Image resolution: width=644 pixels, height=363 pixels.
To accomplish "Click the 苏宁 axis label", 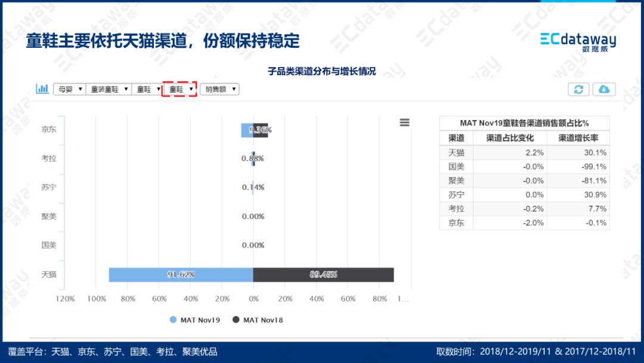I will [48, 187].
